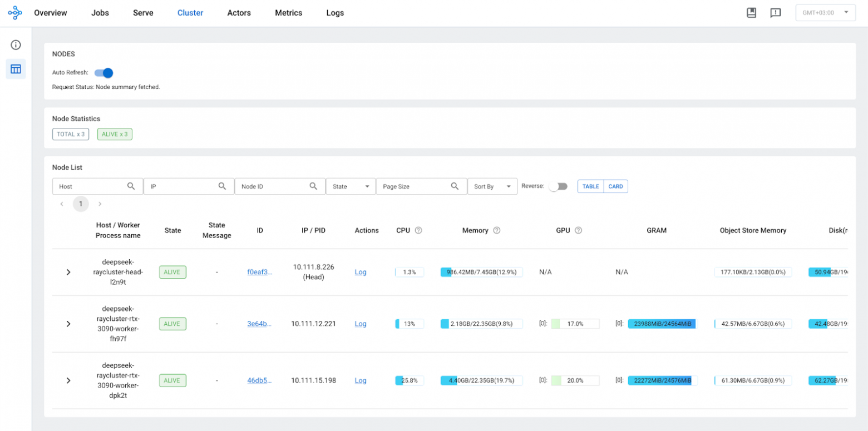This screenshot has height=431, width=868.
Task: Click the Ray logo in the top bar
Action: (14, 12)
